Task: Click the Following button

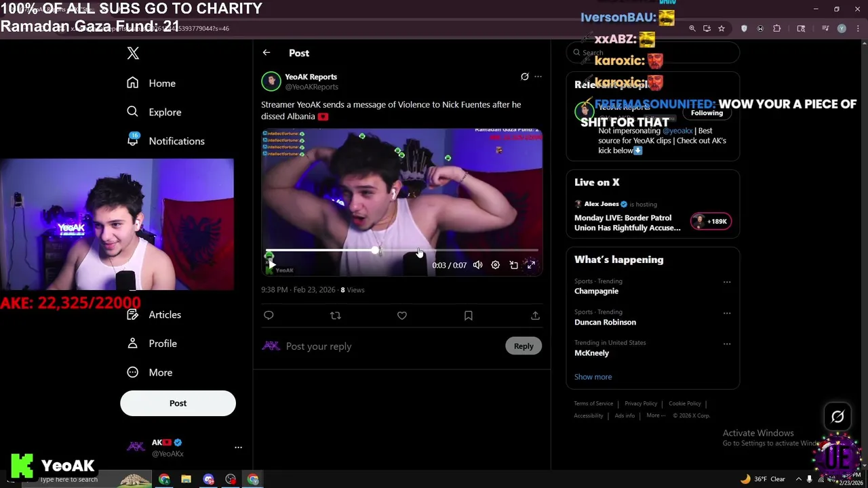Action: 707,113
